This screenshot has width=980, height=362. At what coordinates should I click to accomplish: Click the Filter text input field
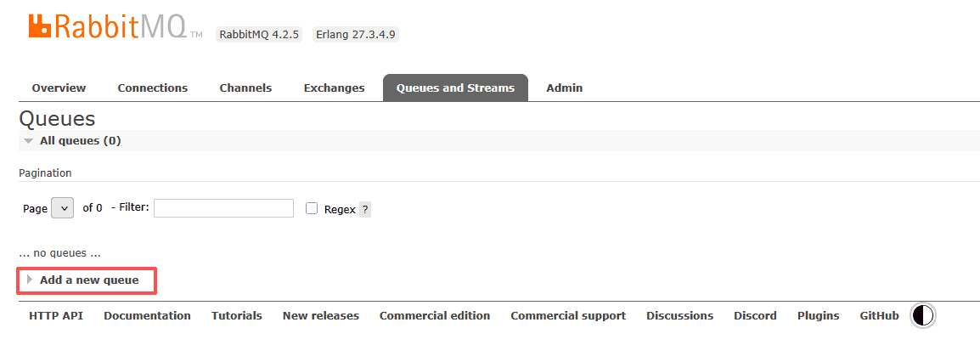click(223, 208)
